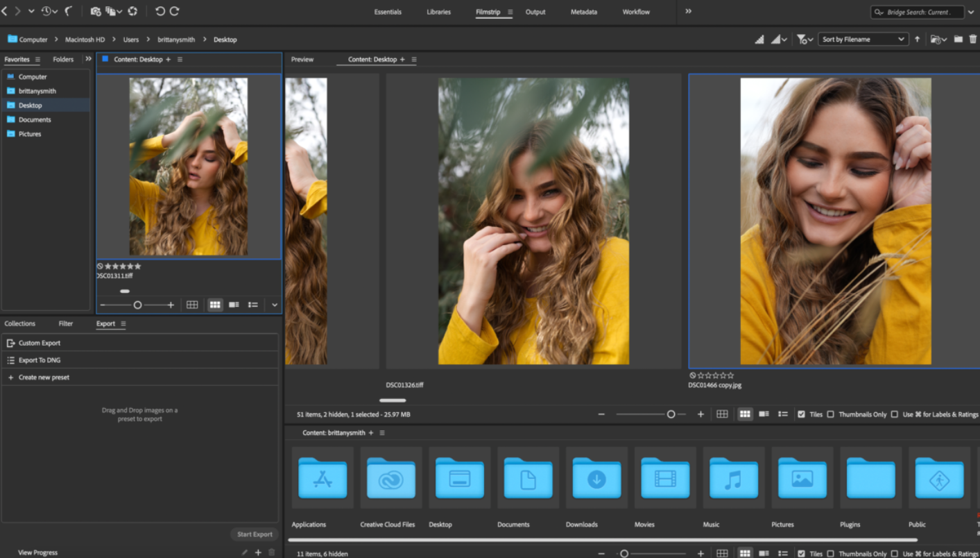Go back with the left arrow in the top toolbar
The width and height of the screenshot is (980, 558).
tap(5, 11)
